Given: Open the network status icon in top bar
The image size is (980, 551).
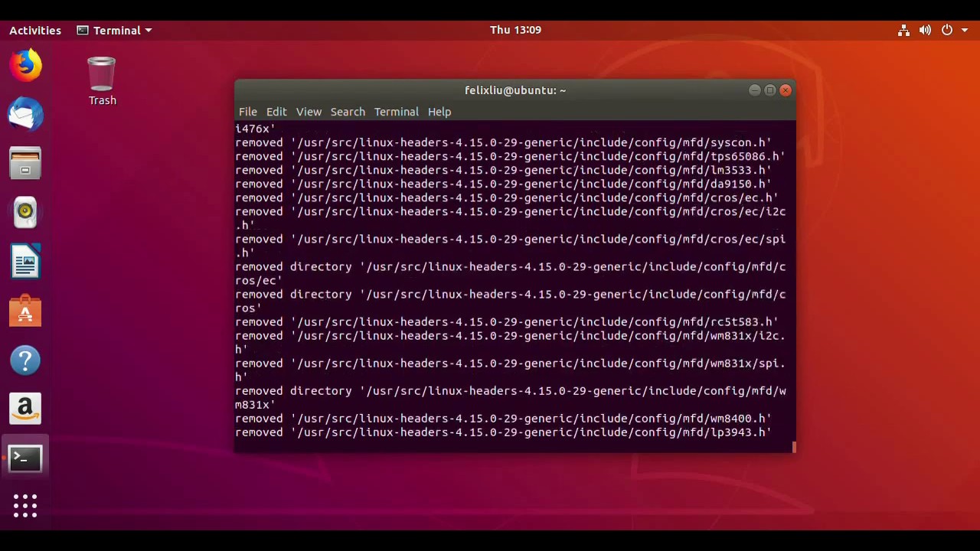Looking at the screenshot, I should coord(903,30).
